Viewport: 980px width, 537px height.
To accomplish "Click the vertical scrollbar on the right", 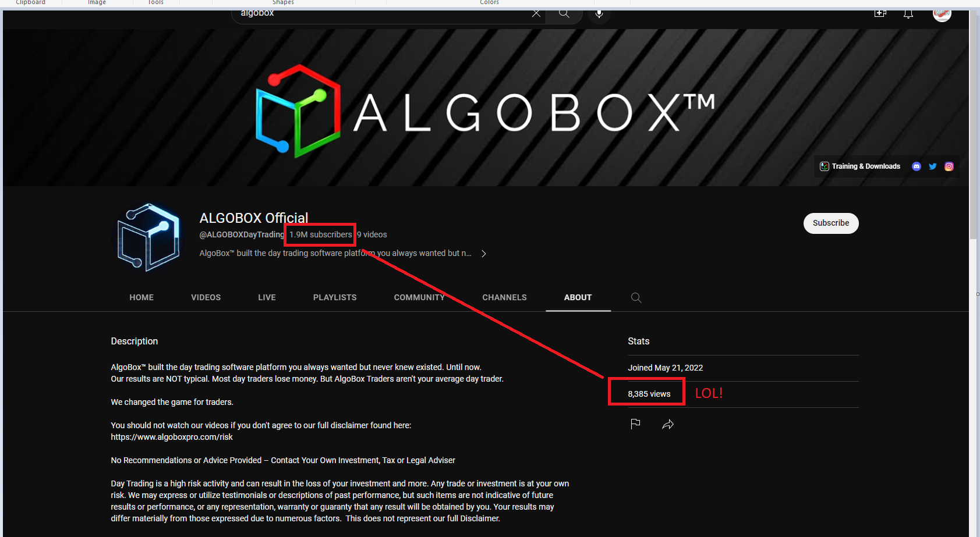I will pos(973,125).
